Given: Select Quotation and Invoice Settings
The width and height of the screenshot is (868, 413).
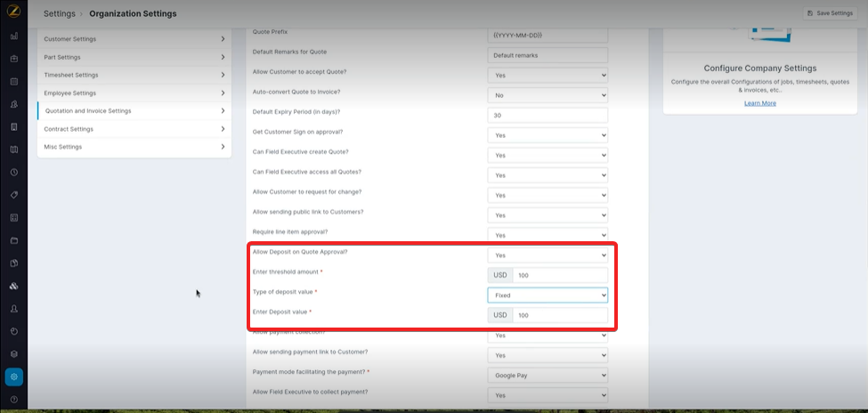Looking at the screenshot, I should coord(134,110).
